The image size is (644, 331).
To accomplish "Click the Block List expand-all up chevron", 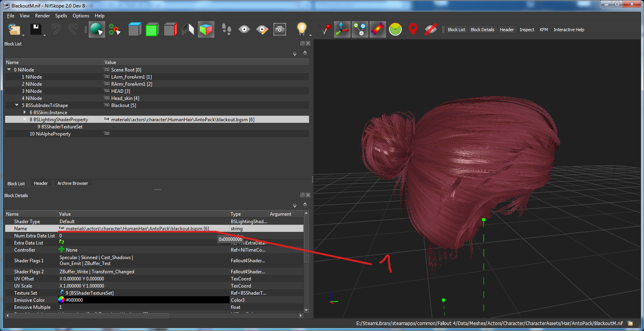I will (305, 53).
